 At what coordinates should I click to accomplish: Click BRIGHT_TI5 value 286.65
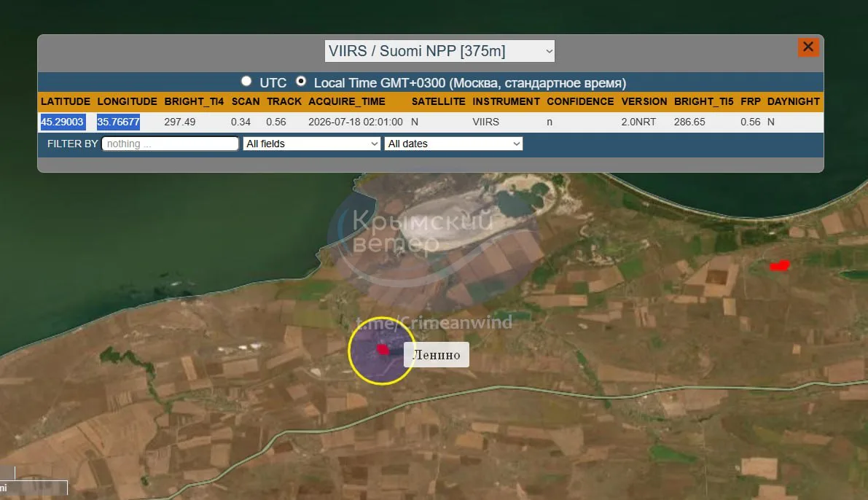click(x=689, y=122)
